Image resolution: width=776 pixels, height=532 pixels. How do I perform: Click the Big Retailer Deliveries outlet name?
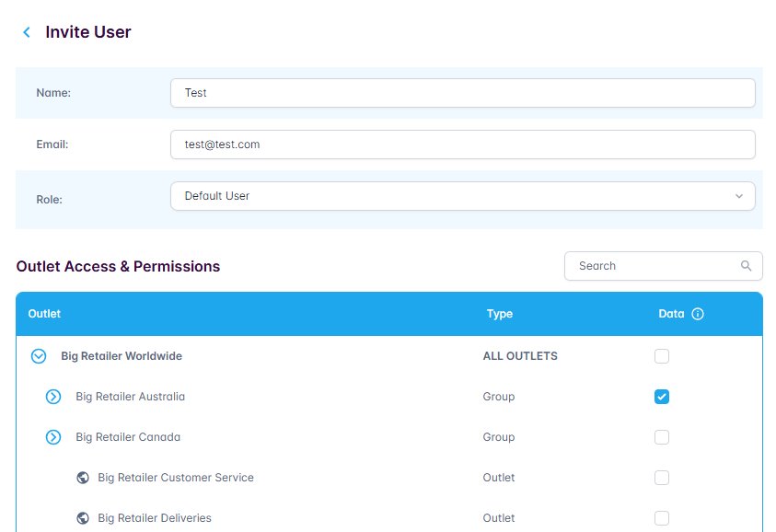[155, 518]
